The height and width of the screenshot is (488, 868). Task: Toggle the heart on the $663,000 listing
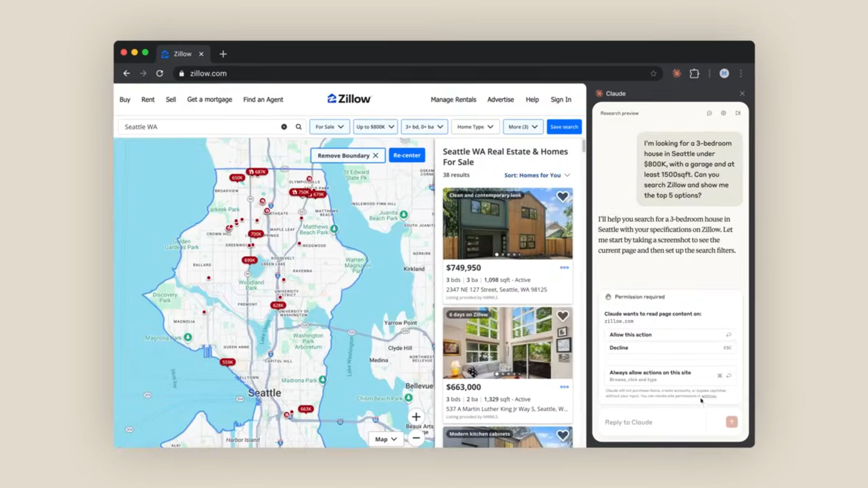[563, 316]
